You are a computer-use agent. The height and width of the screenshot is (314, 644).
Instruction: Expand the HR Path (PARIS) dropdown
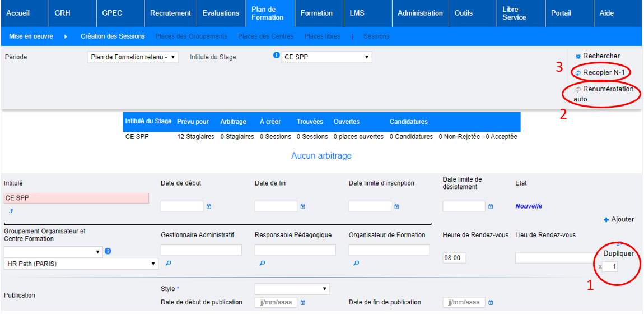[81, 264]
